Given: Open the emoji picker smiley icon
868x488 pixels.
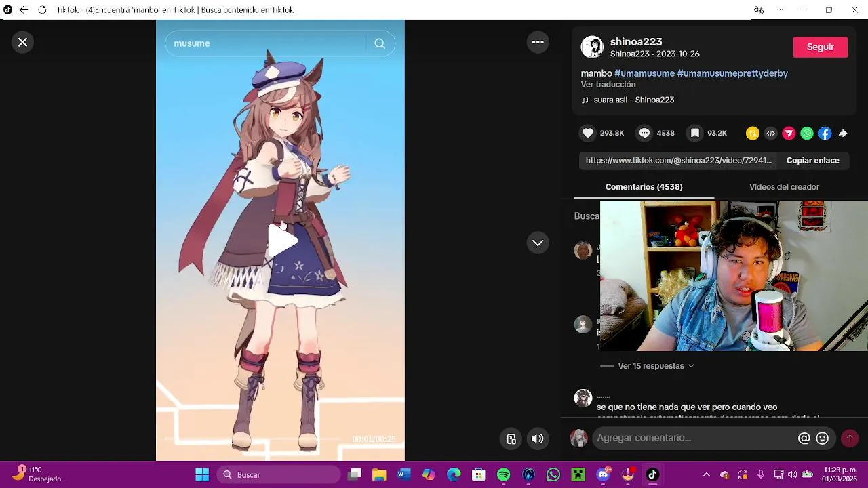Looking at the screenshot, I should point(823,439).
